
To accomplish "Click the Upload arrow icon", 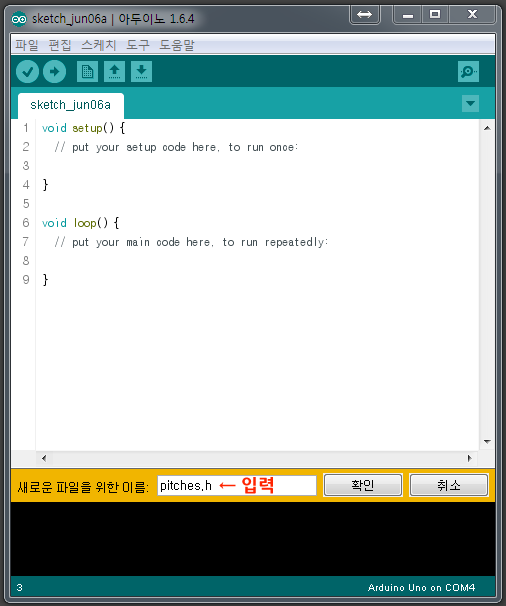I will click(x=55, y=71).
